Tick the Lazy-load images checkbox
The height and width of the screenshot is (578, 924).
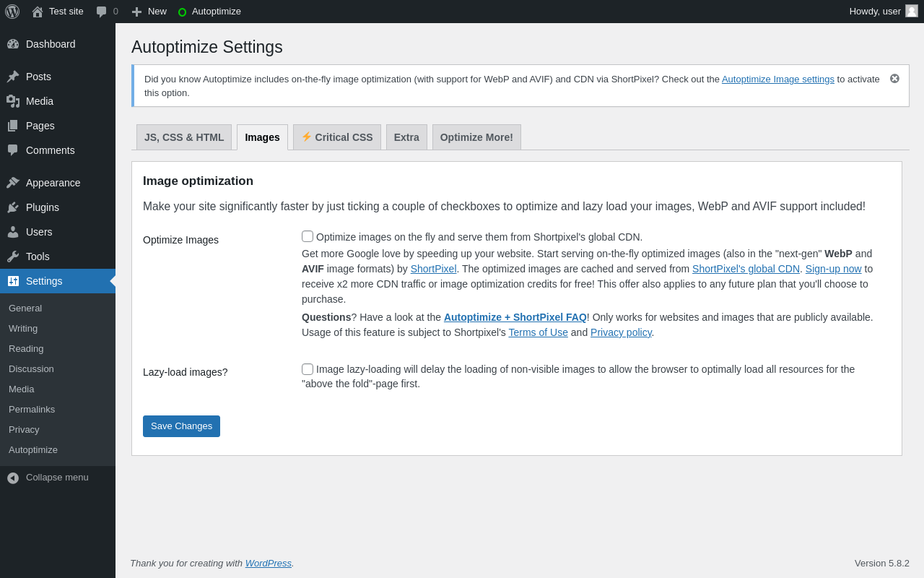coord(308,369)
